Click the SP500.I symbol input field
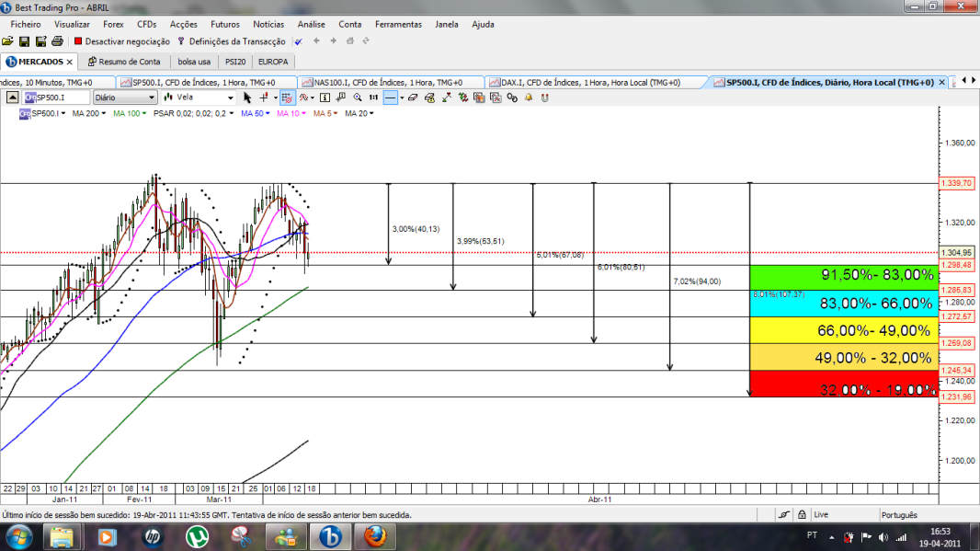 click(x=57, y=98)
